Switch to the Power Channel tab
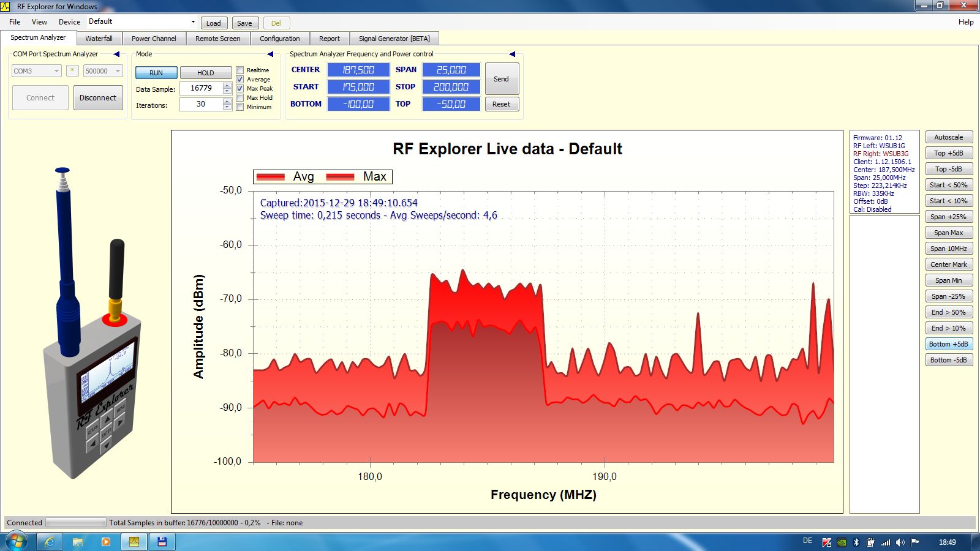The image size is (980, 551). coord(154,39)
